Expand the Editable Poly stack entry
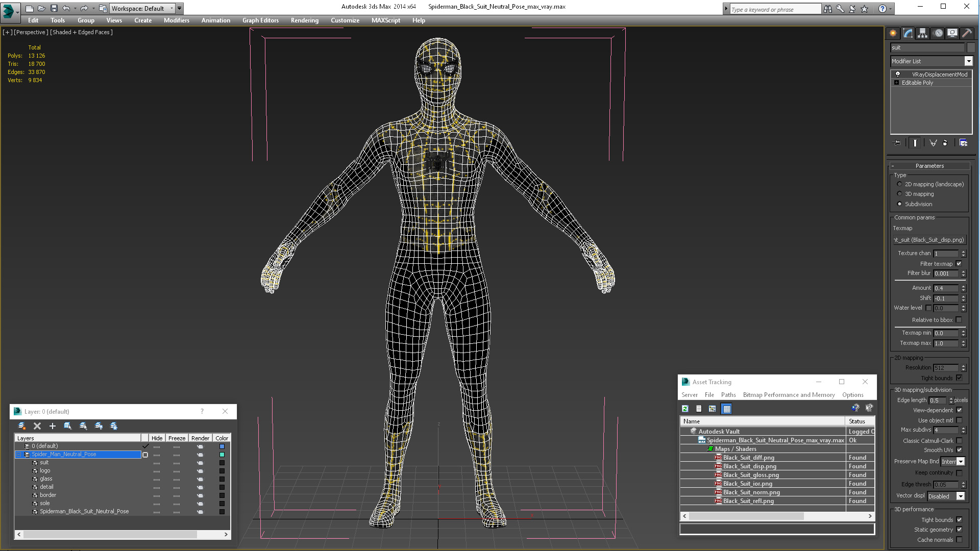Screen dimensions: 980x551 [x=896, y=83]
